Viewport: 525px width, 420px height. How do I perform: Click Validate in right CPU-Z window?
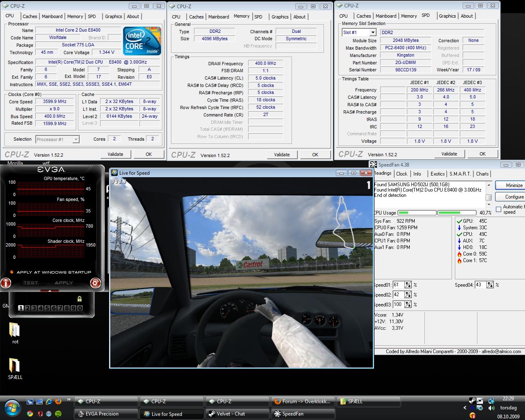pos(449,154)
